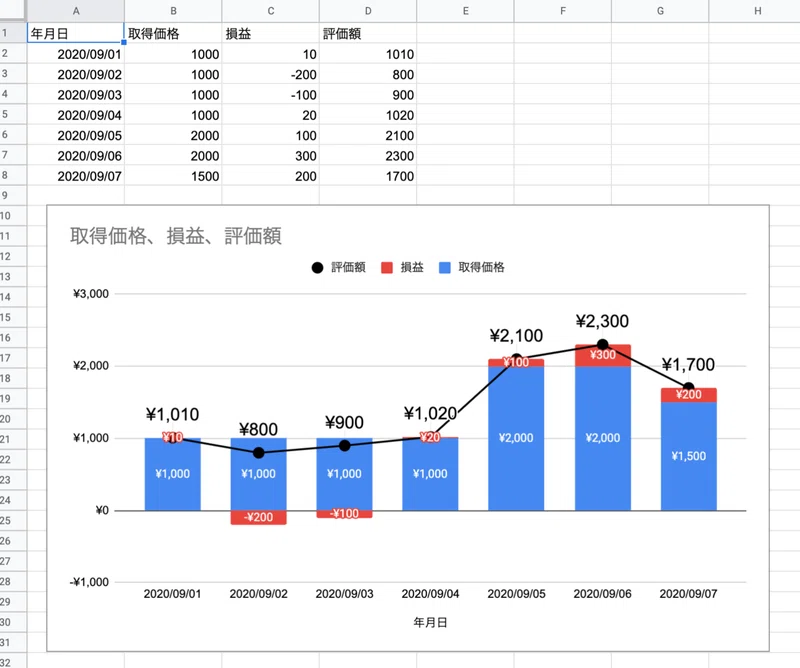
Task: Click the ¥2,300 data label
Action: point(602,321)
